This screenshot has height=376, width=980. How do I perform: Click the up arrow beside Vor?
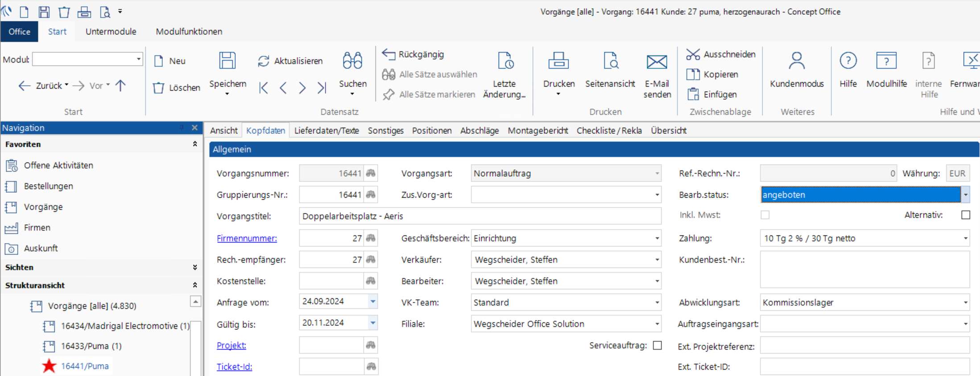point(120,86)
